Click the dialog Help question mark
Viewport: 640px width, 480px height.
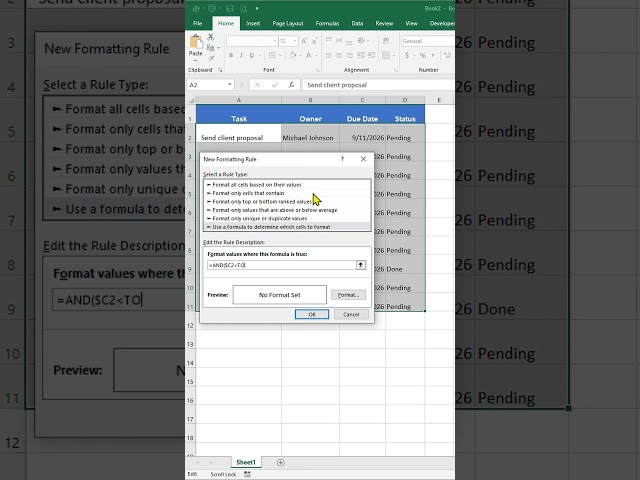pyautogui.click(x=342, y=159)
